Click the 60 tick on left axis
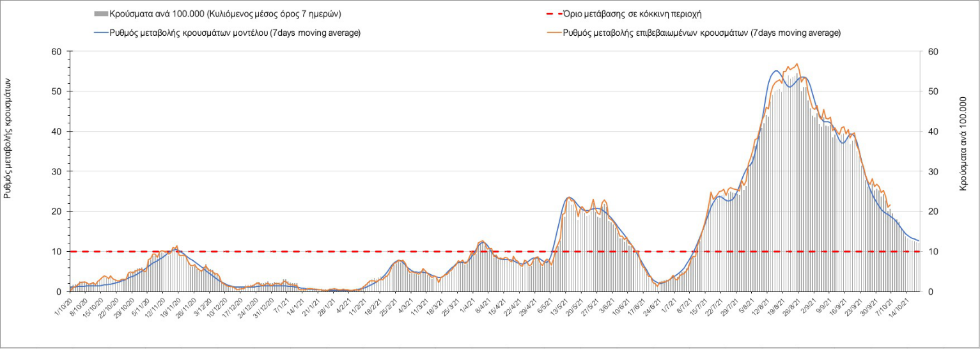Viewport: 980px width, 349px height. click(56, 52)
